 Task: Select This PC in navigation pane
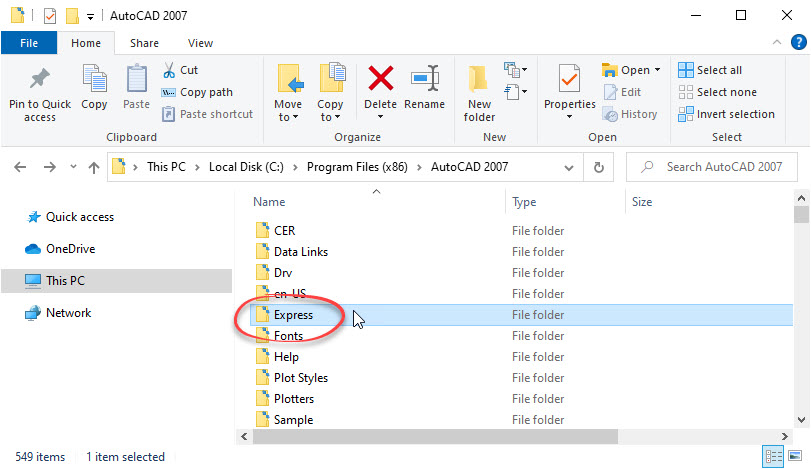point(117,281)
